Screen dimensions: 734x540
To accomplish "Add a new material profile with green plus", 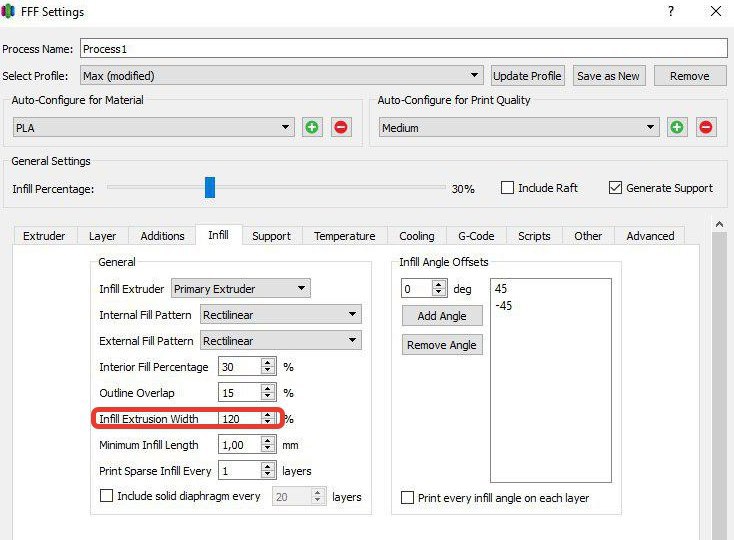I will (312, 127).
